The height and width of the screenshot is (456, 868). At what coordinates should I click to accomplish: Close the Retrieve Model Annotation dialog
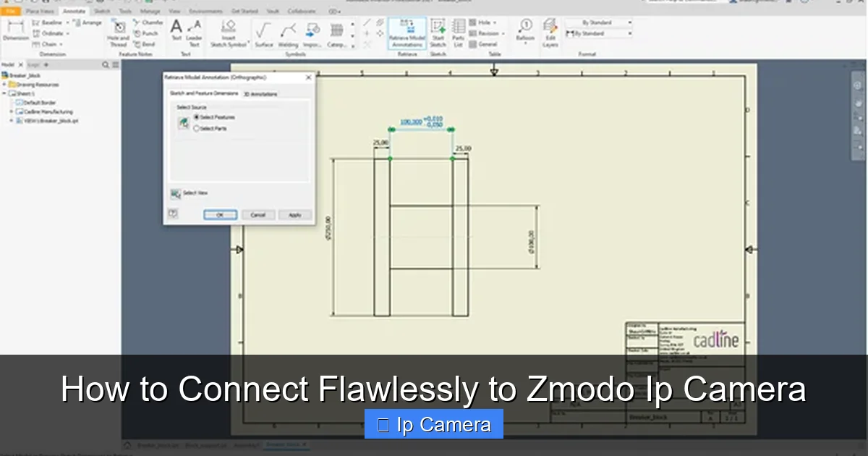[x=309, y=77]
